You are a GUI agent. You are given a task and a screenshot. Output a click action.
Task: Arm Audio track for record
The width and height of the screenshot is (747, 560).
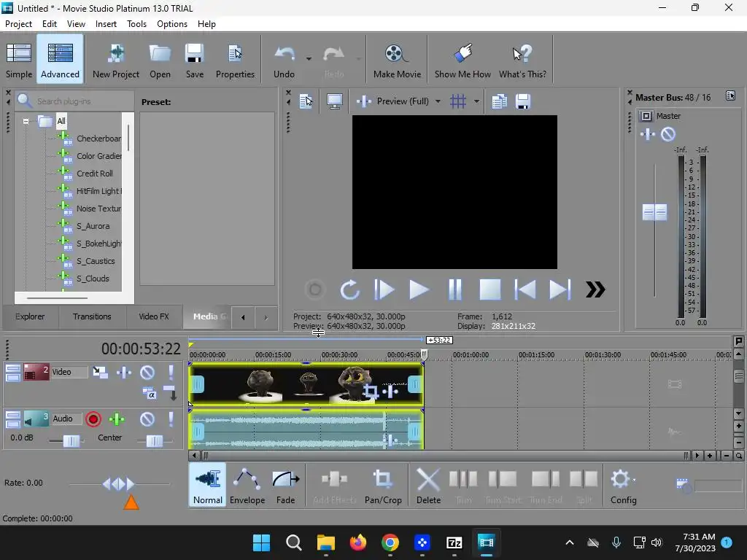tap(93, 419)
